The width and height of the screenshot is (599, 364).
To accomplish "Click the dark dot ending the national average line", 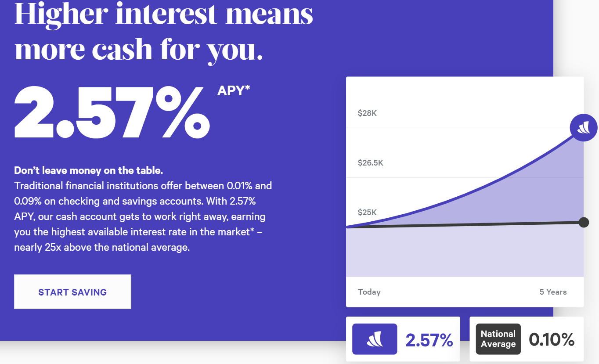I will (583, 222).
